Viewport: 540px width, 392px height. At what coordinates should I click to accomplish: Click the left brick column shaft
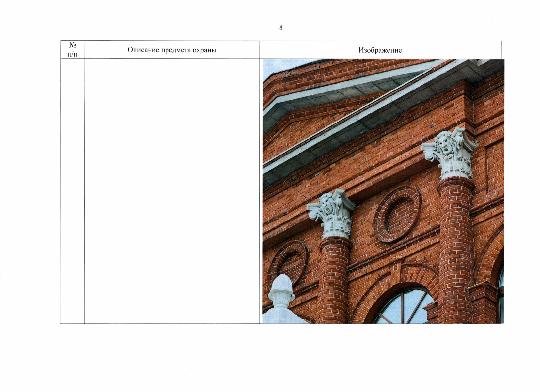(x=334, y=281)
